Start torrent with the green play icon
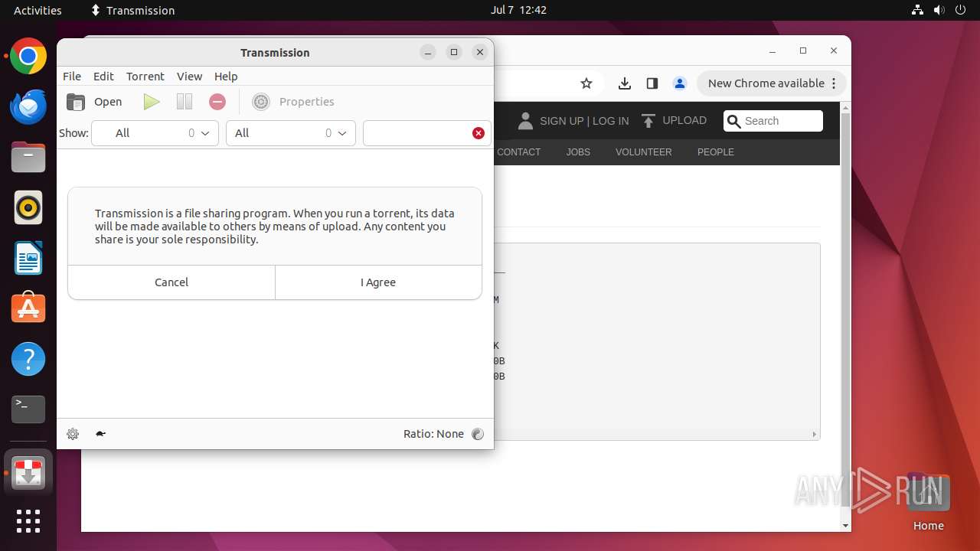980x551 pixels. pyautogui.click(x=152, y=102)
